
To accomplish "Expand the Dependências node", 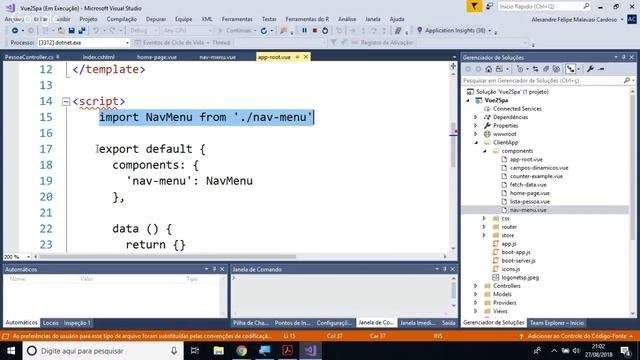I will pyautogui.click(x=476, y=117).
